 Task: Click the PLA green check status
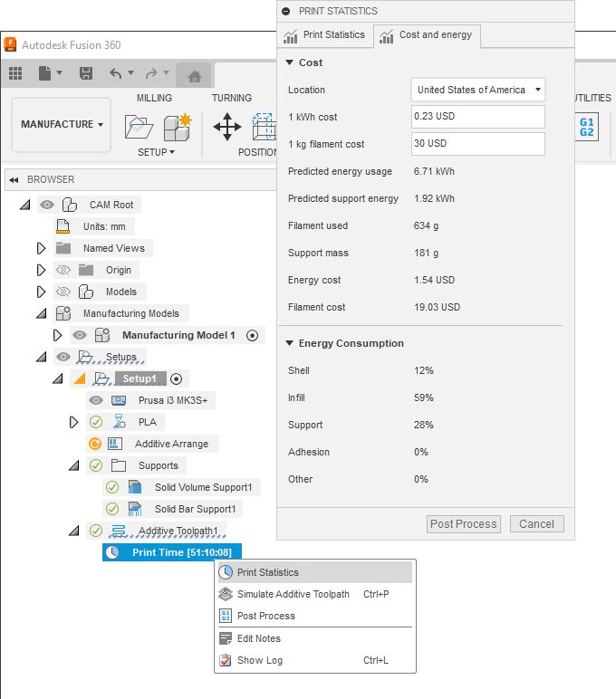tap(96, 422)
